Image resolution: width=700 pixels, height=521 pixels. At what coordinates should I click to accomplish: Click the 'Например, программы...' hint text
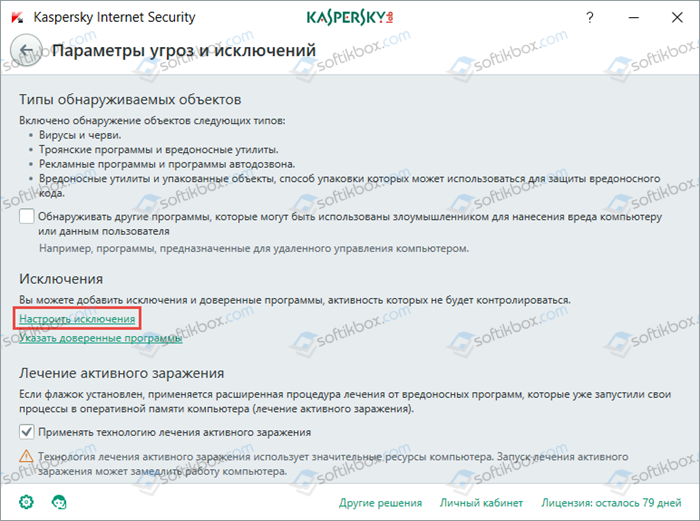(x=254, y=248)
